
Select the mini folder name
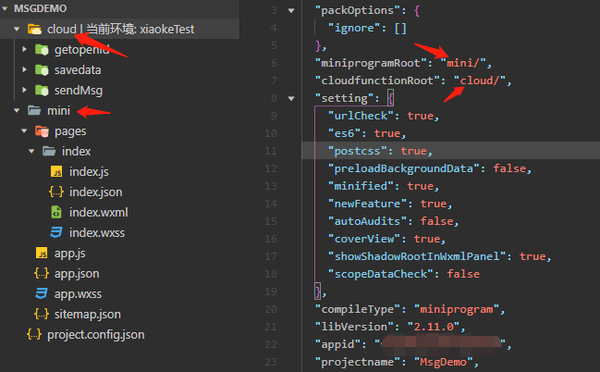pos(59,111)
